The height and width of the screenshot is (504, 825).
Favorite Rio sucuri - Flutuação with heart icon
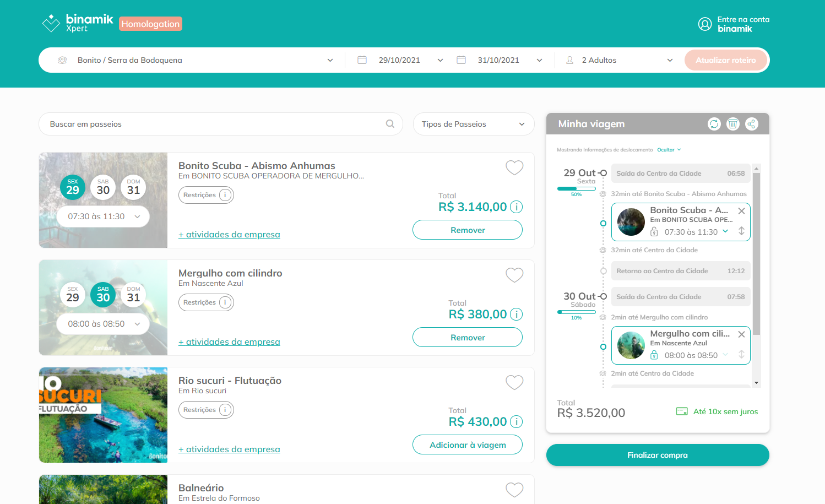click(514, 382)
